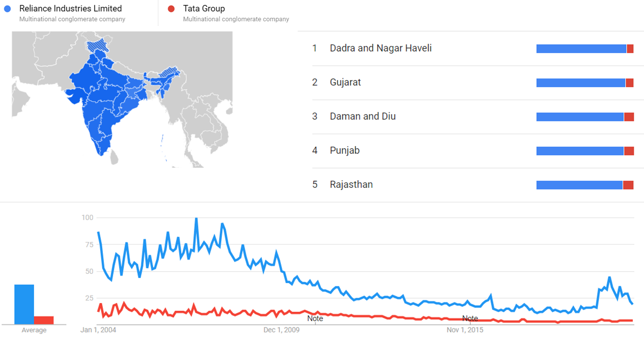Viewport: 644px width, 341px height.
Task: Open the Note marker near Nov 2015
Action: point(470,318)
